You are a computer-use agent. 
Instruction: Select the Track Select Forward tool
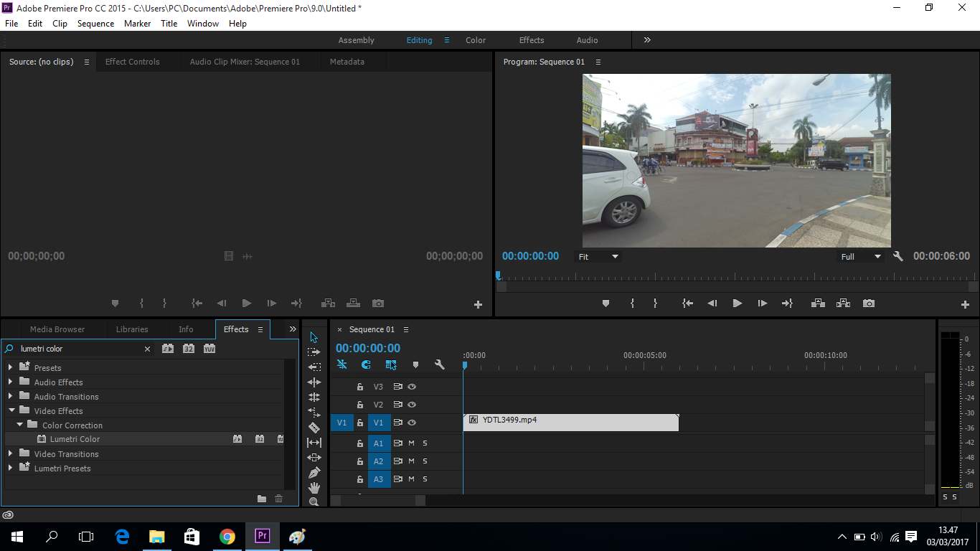(314, 351)
